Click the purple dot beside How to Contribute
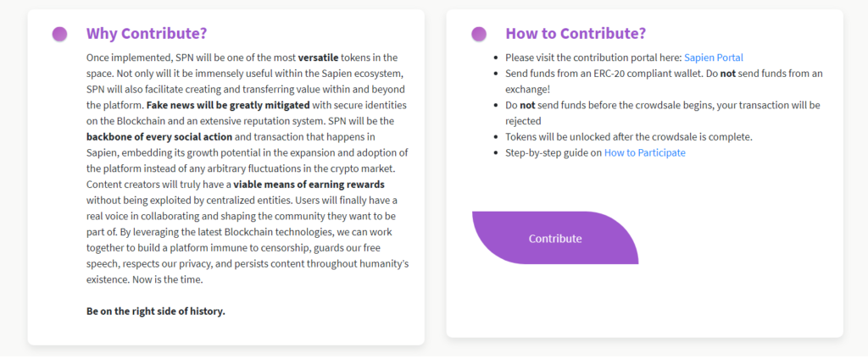 [479, 34]
